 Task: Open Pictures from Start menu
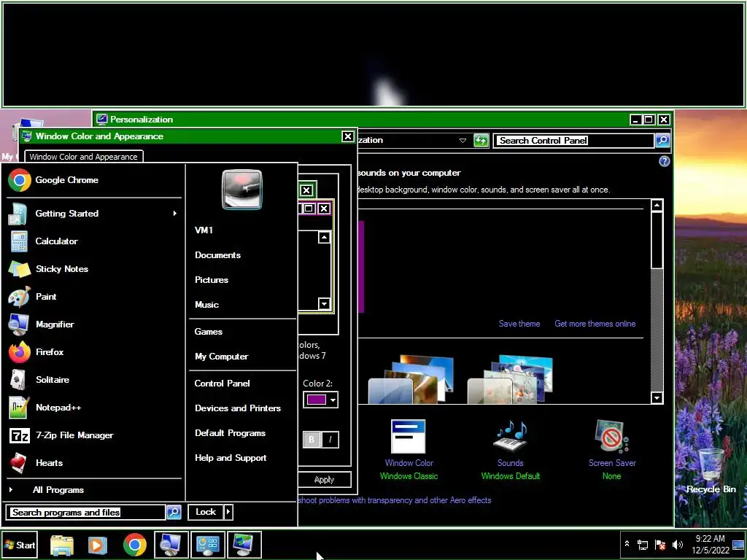[212, 280]
